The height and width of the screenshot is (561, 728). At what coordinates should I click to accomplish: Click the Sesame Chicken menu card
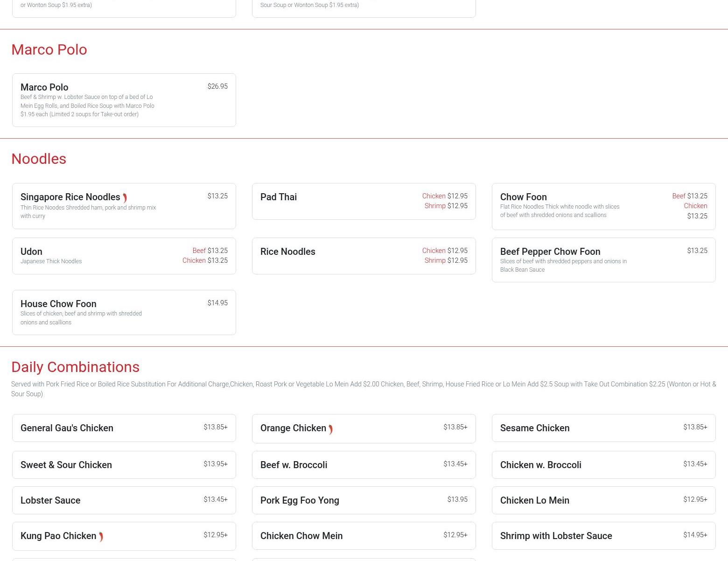(603, 428)
